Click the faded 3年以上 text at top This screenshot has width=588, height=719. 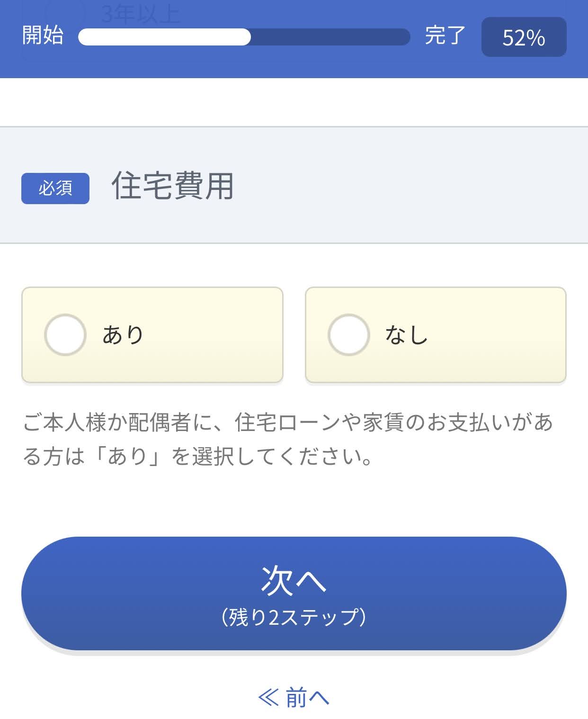pos(141,13)
